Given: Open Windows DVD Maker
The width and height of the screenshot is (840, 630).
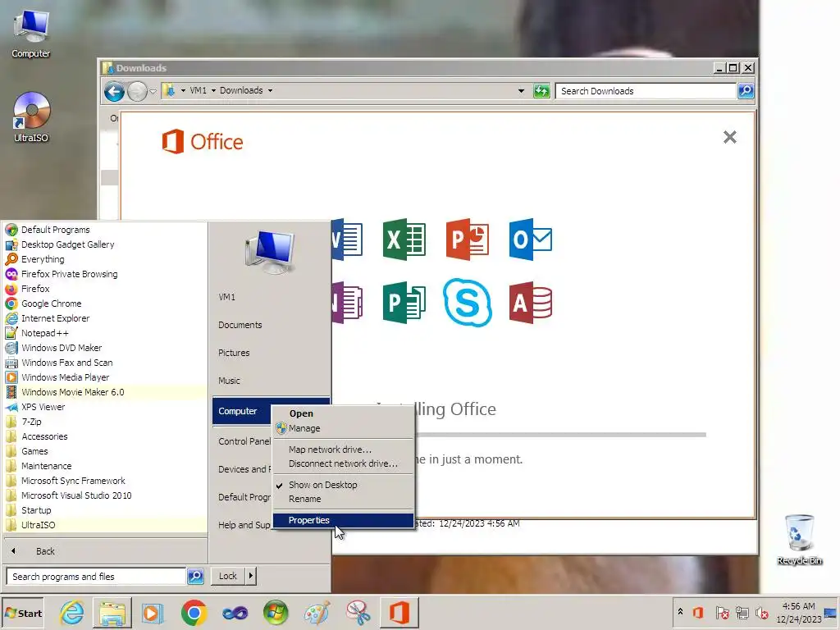Looking at the screenshot, I should click(61, 348).
